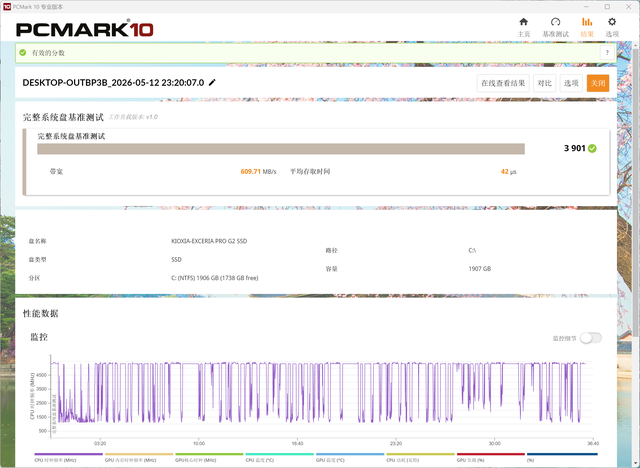Click the PCMark 10 title bar app icon
This screenshot has width=640, height=468.
point(7,7)
